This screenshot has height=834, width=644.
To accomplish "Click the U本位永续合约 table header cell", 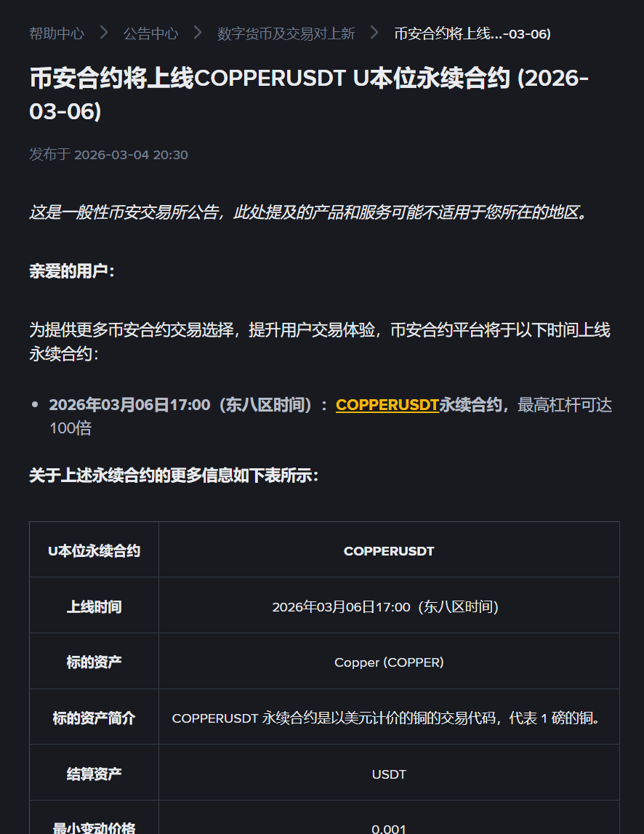I will [94, 551].
